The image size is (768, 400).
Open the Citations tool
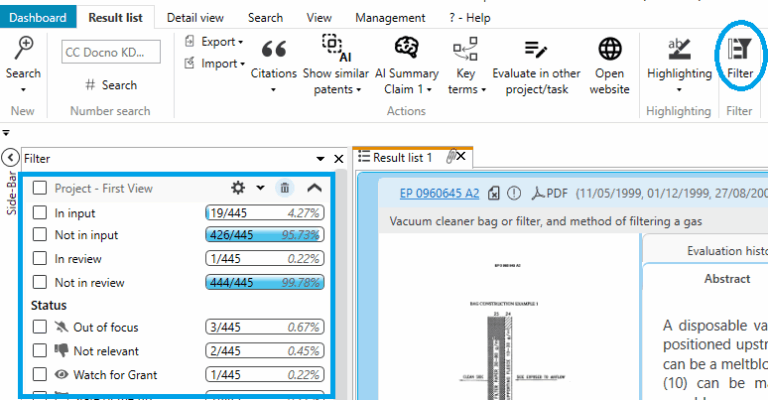(x=273, y=50)
